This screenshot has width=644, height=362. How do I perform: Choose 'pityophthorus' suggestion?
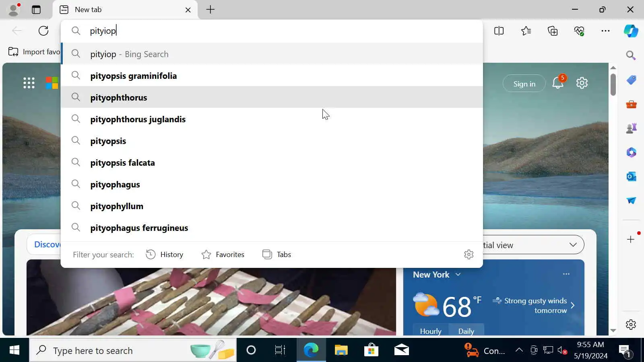272,97
